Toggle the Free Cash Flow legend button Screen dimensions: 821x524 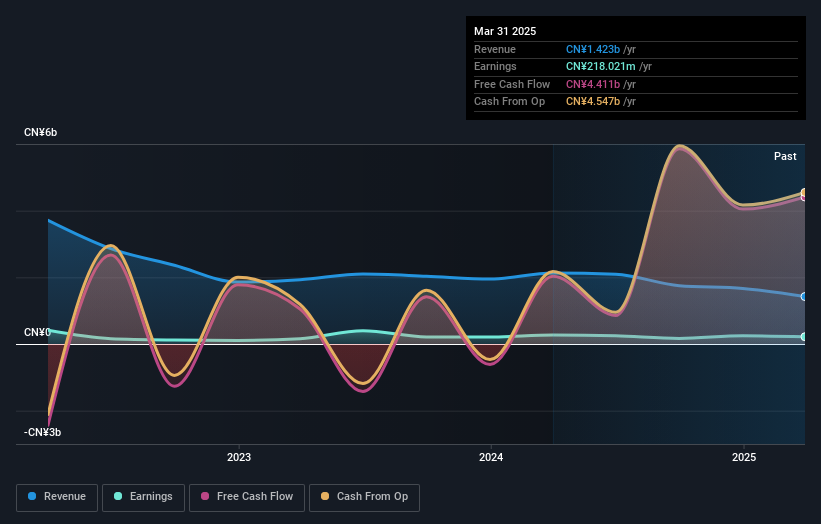point(247,497)
